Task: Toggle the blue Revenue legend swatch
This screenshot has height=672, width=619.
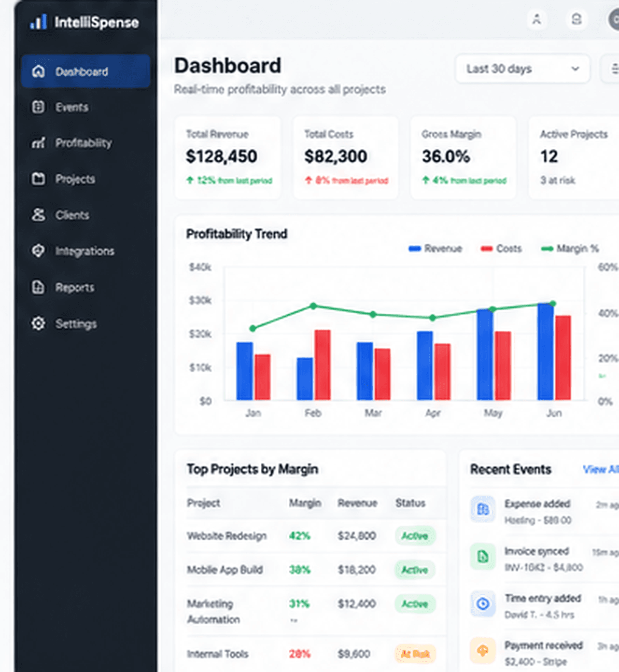Action: [x=414, y=249]
